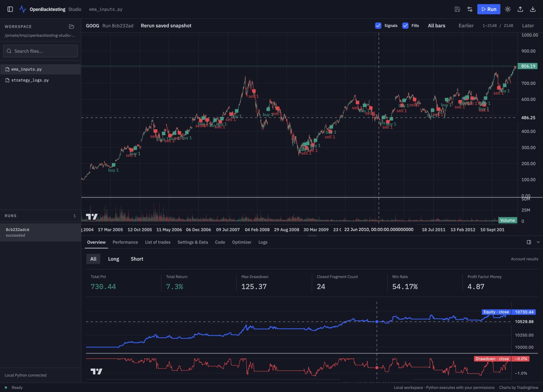Click the file icon beside ema_inputs.py
This screenshot has height=392, width=543.
[7, 69]
